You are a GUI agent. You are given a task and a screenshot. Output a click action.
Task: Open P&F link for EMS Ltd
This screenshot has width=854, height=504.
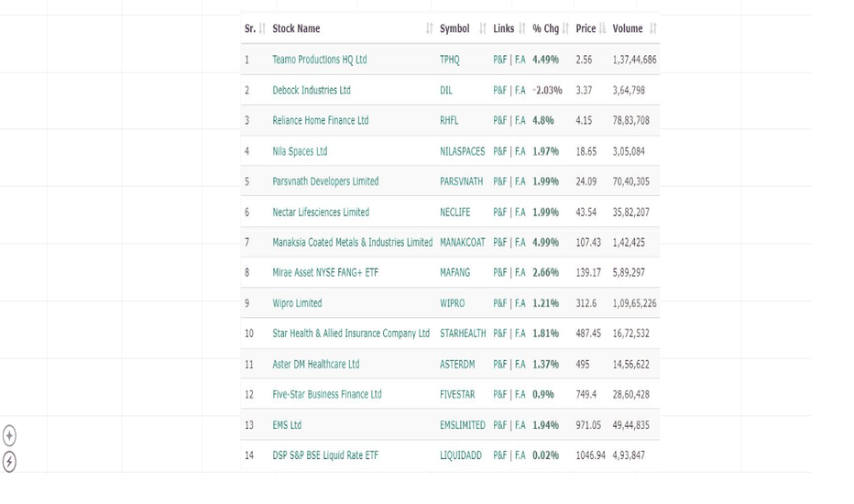pyautogui.click(x=500, y=425)
